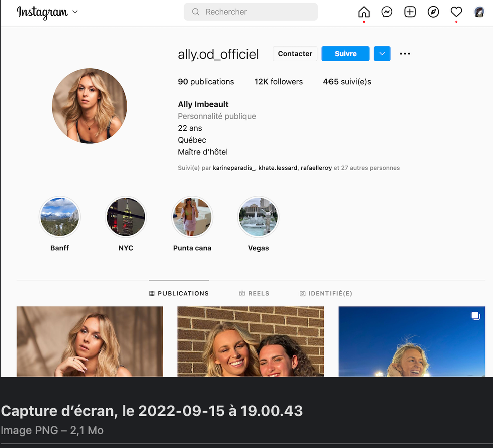The width and height of the screenshot is (493, 448).
Task: Switch to the Identifié(e) tab
Action: point(325,293)
